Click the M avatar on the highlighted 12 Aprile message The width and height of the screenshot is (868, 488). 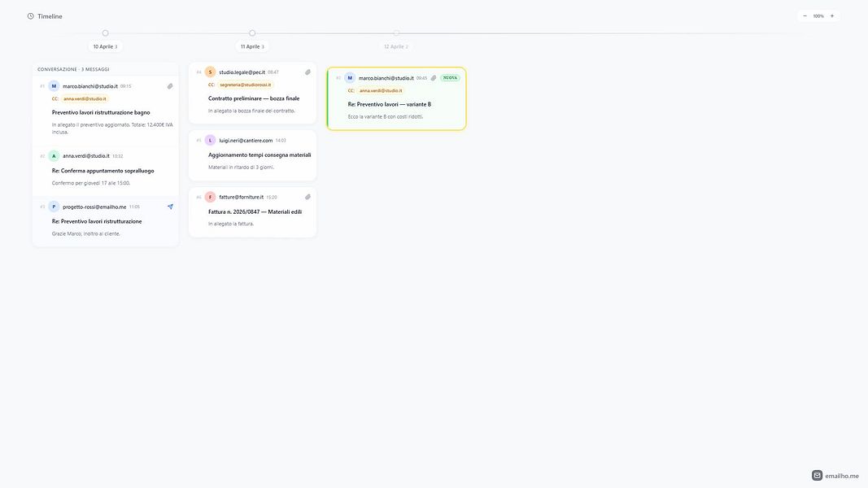tap(350, 78)
